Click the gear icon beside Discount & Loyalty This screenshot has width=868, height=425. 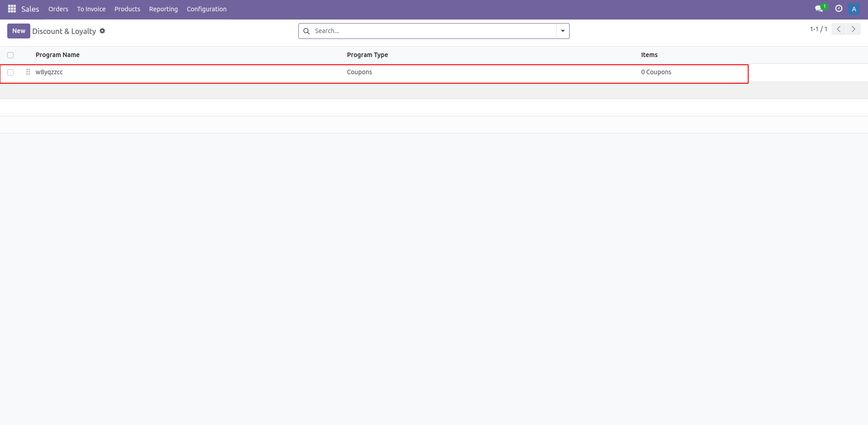103,31
